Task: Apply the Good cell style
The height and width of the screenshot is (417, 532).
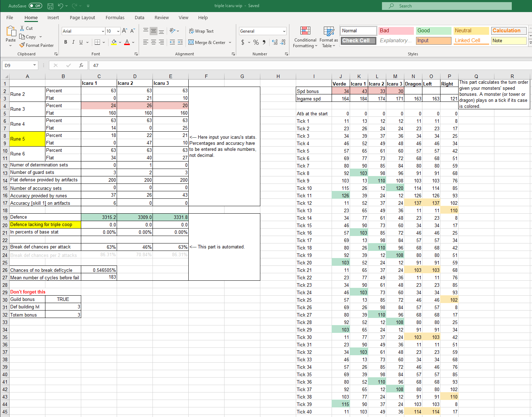Action: pos(433,31)
